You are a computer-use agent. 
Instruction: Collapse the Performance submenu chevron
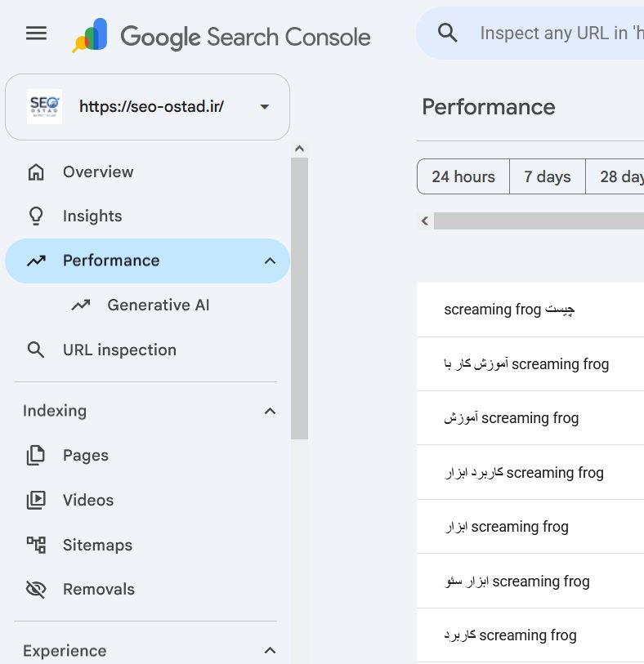270,261
